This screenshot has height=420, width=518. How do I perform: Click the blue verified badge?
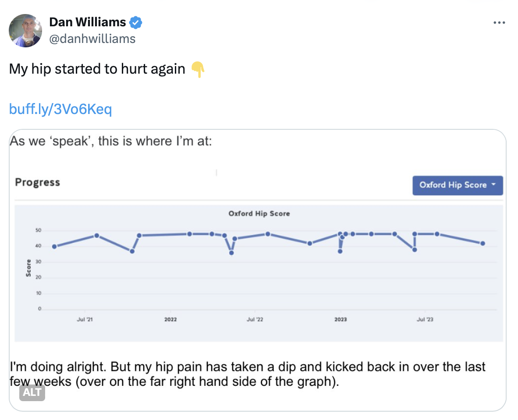point(136,22)
